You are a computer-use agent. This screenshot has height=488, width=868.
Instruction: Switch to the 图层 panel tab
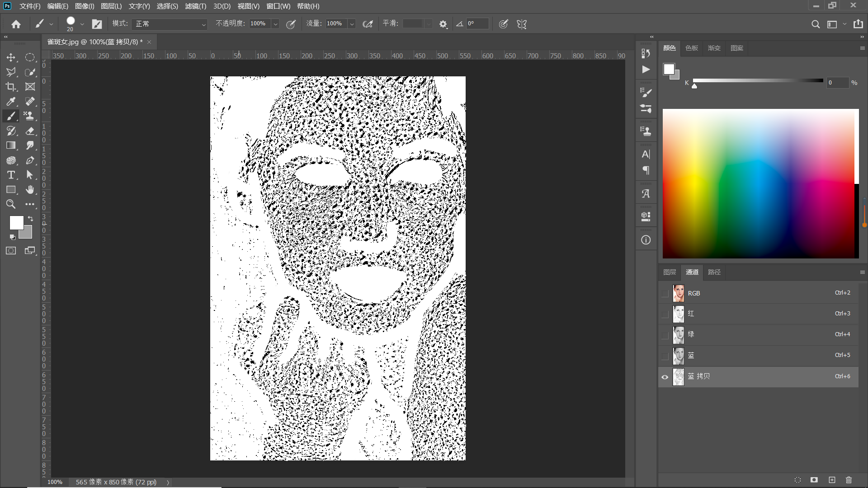point(670,272)
